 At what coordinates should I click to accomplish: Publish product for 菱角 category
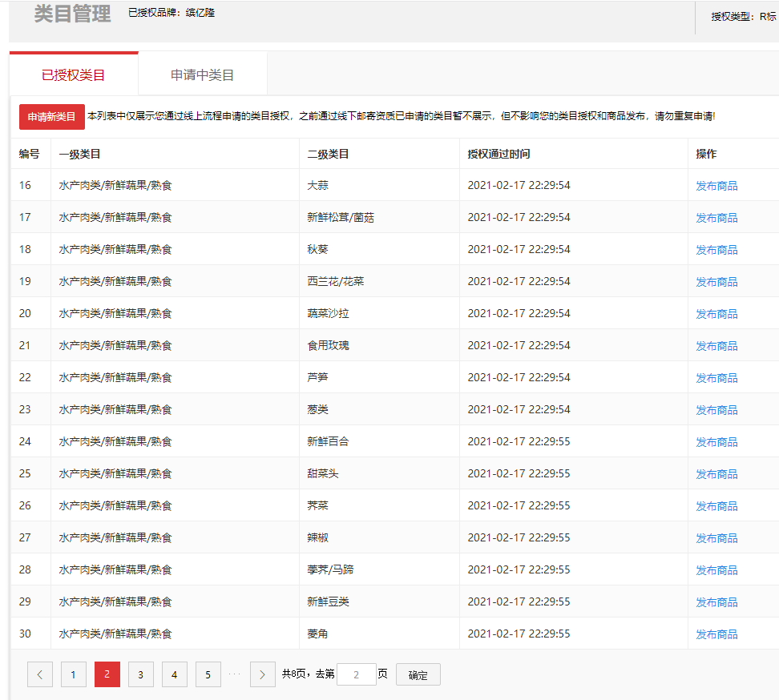[716, 634]
